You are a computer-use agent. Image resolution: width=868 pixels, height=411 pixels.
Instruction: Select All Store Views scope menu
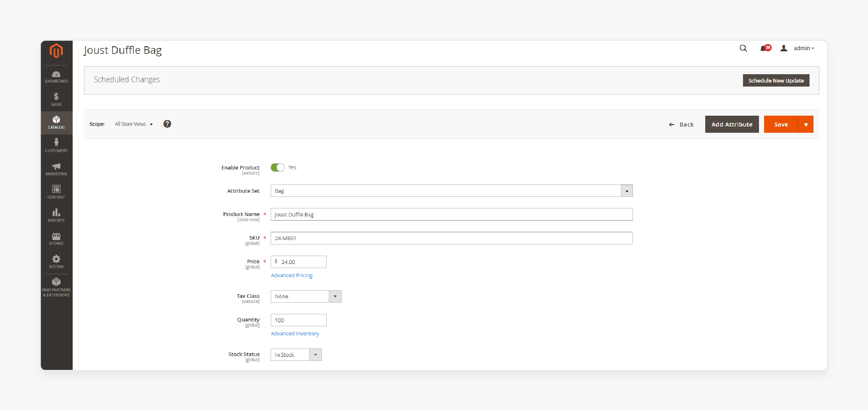(x=133, y=124)
